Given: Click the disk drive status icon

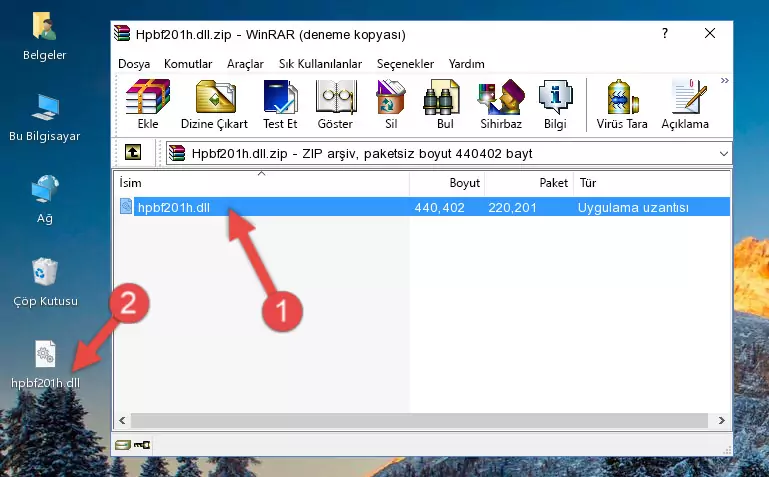Looking at the screenshot, I should click(x=123, y=445).
